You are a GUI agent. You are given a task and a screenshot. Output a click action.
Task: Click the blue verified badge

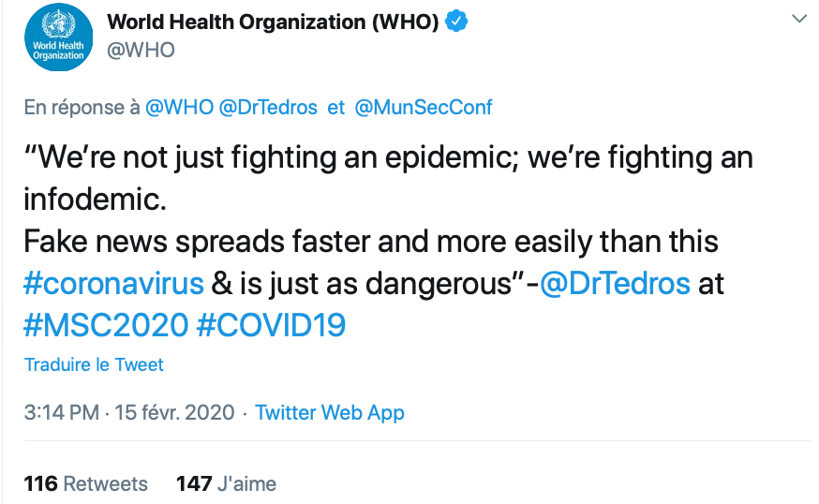point(456,22)
